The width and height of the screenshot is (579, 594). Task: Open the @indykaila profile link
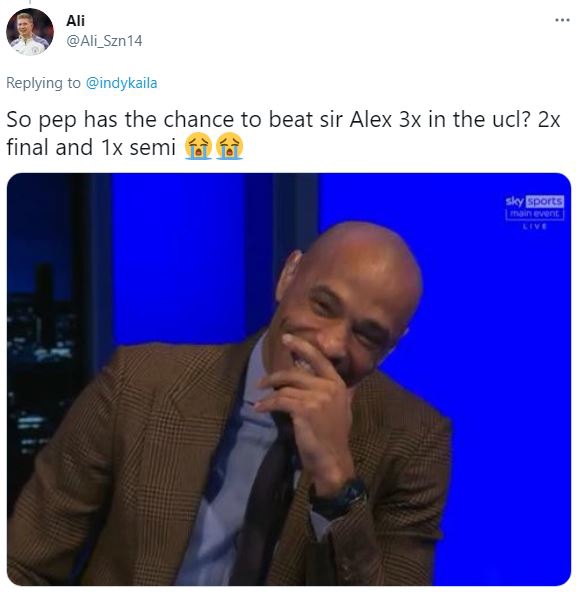pos(121,83)
